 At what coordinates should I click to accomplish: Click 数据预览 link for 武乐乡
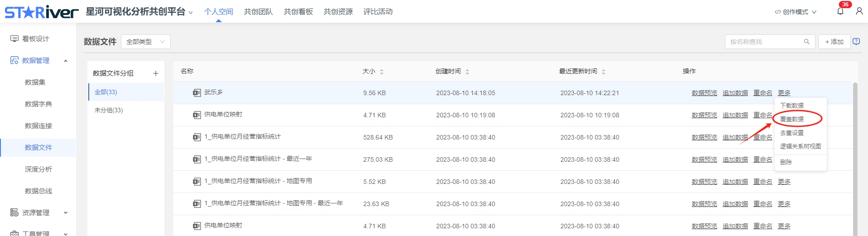pos(704,93)
